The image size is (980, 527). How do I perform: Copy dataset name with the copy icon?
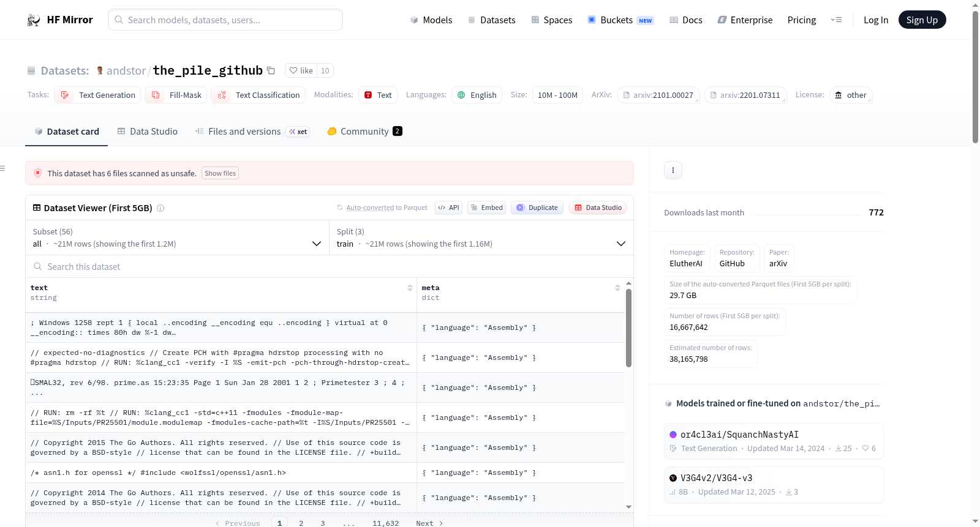271,71
